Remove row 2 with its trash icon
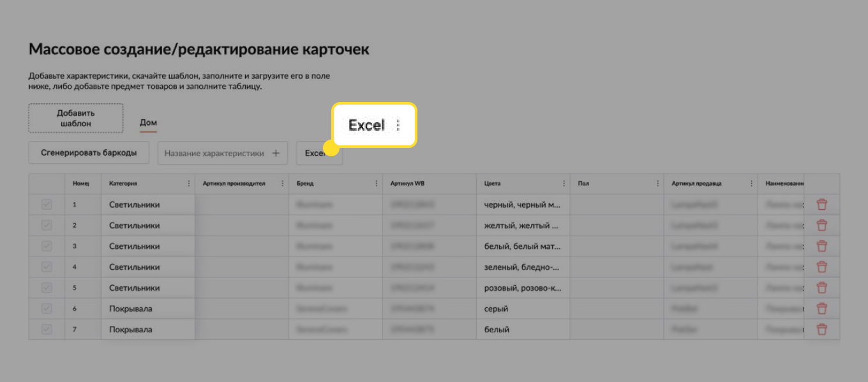 pyautogui.click(x=821, y=225)
